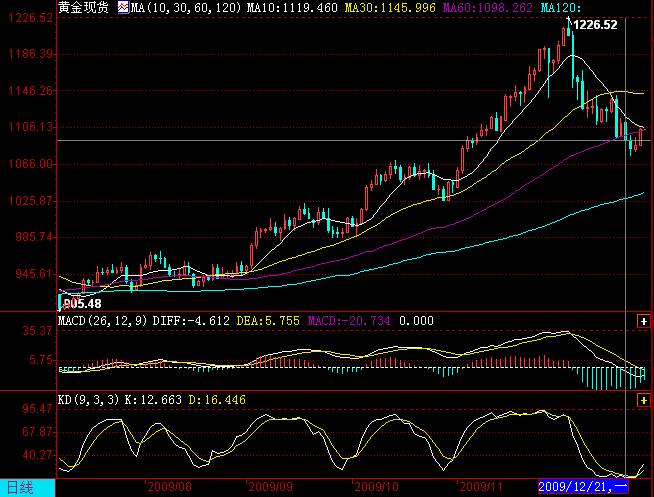Select the 黄金现货 chart title
Viewport: 654px width, 497px height.
[84, 7]
